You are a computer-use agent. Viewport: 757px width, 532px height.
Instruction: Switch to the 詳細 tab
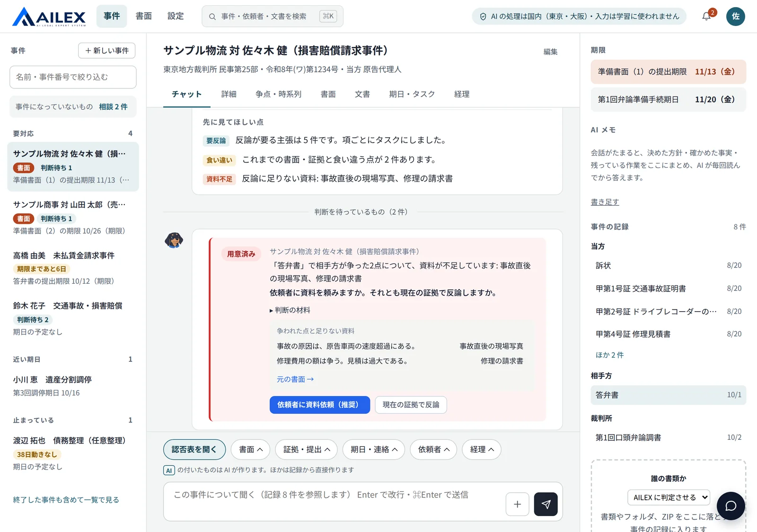[x=229, y=94]
